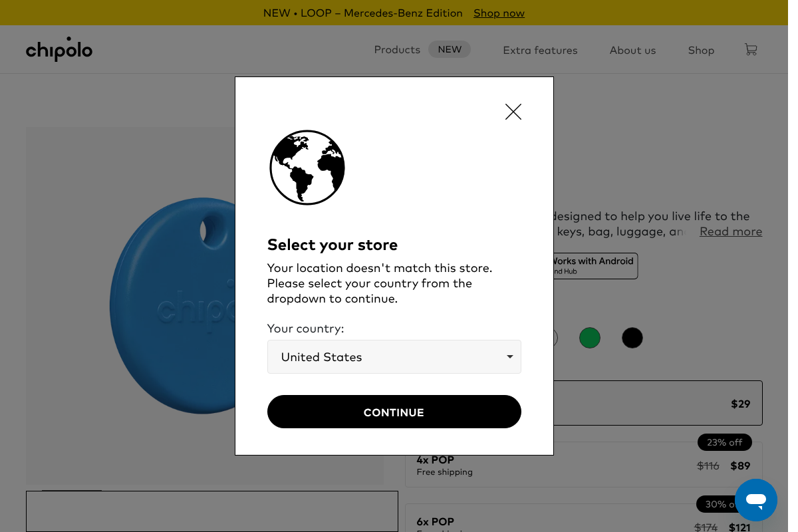Choose the 4x POP bundle option
This screenshot has width=798, height=532.
point(583,465)
